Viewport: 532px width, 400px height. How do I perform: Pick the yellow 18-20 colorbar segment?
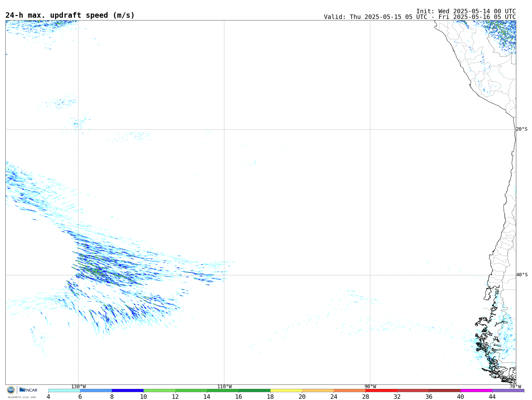(x=286, y=391)
